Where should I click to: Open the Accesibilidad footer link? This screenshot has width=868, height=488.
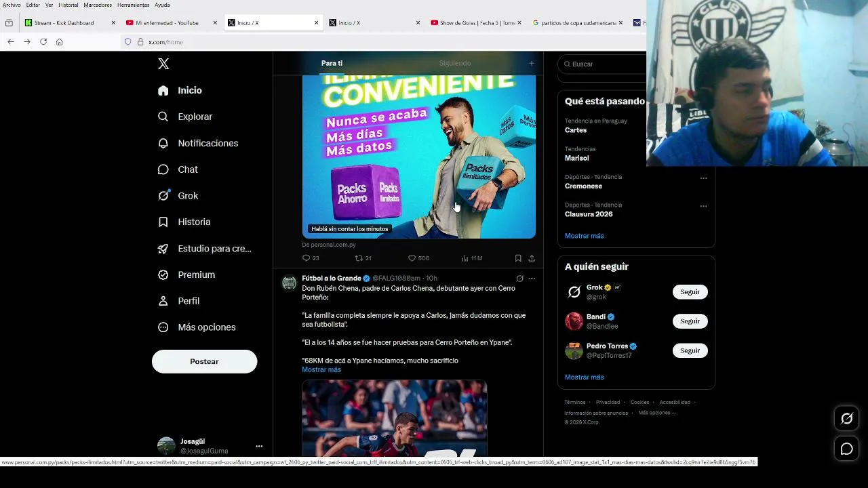pos(675,402)
